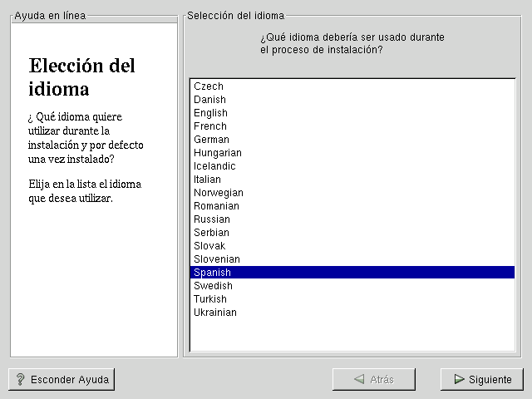Viewport: 532px width, 399px height.
Task: Choose Swedish from the language list
Action: click(213, 286)
